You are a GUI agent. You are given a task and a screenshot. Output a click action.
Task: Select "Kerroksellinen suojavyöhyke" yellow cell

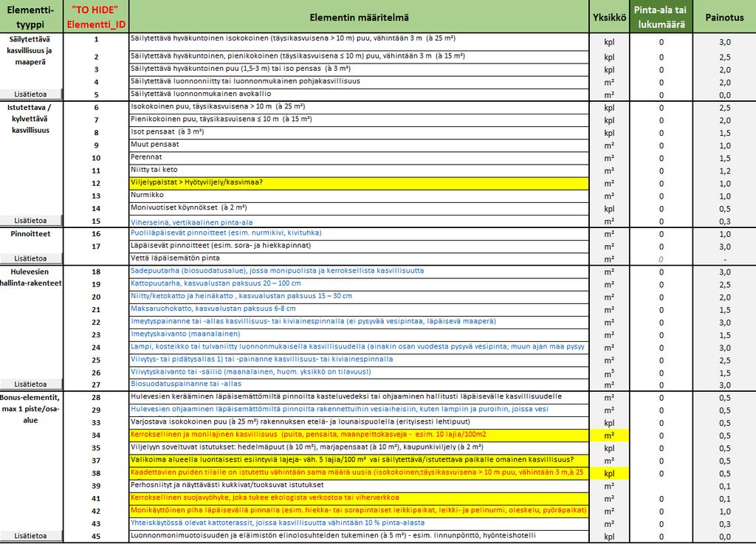coord(360,498)
